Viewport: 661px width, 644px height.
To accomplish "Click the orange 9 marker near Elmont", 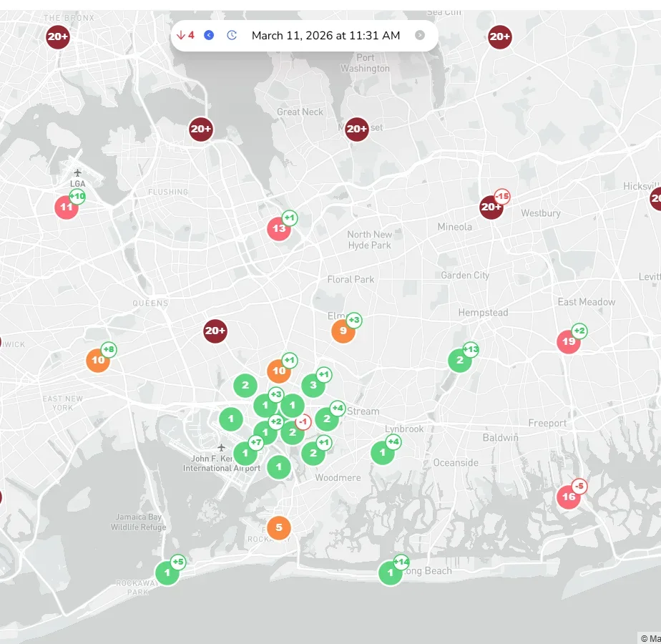I will 343,331.
